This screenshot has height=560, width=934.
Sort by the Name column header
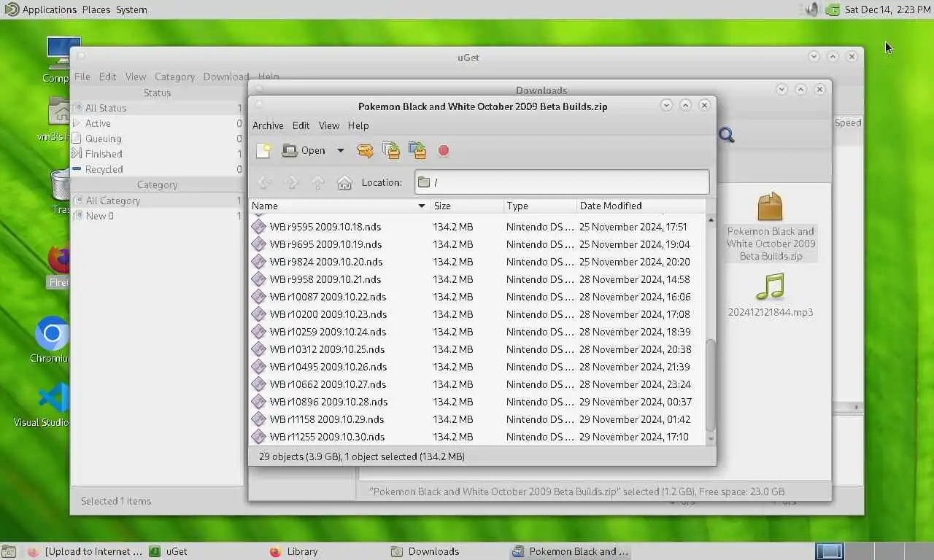point(339,206)
